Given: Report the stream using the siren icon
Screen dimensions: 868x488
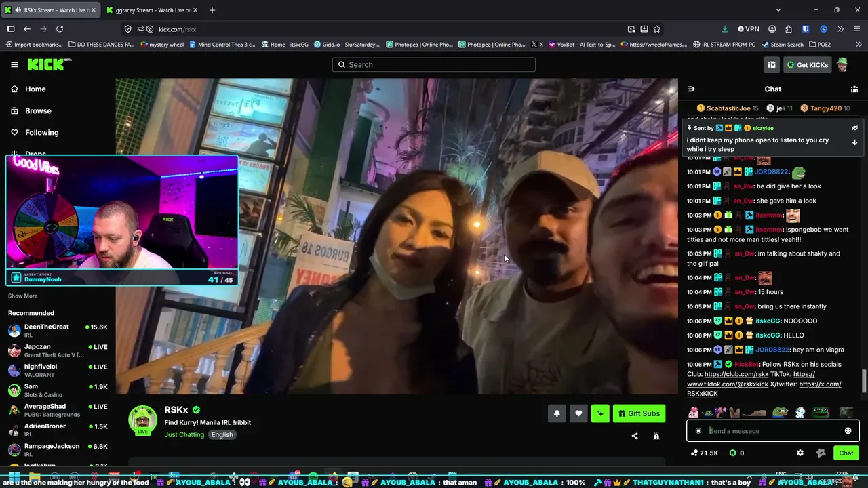Looking at the screenshot, I should [656, 436].
